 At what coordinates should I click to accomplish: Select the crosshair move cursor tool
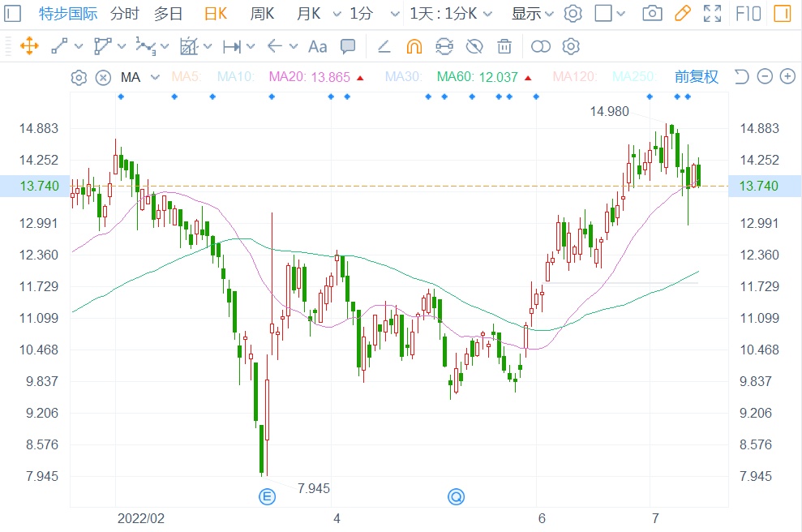[29, 46]
